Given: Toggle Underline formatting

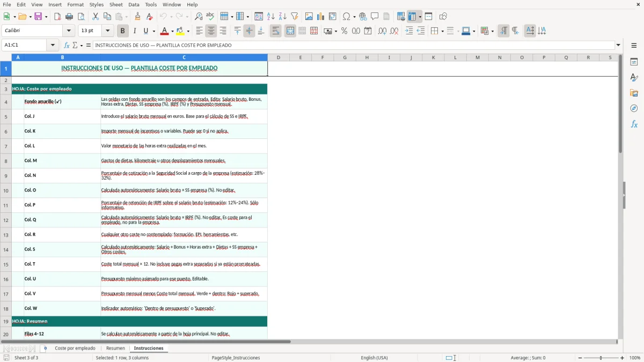Looking at the screenshot, I should [x=146, y=31].
